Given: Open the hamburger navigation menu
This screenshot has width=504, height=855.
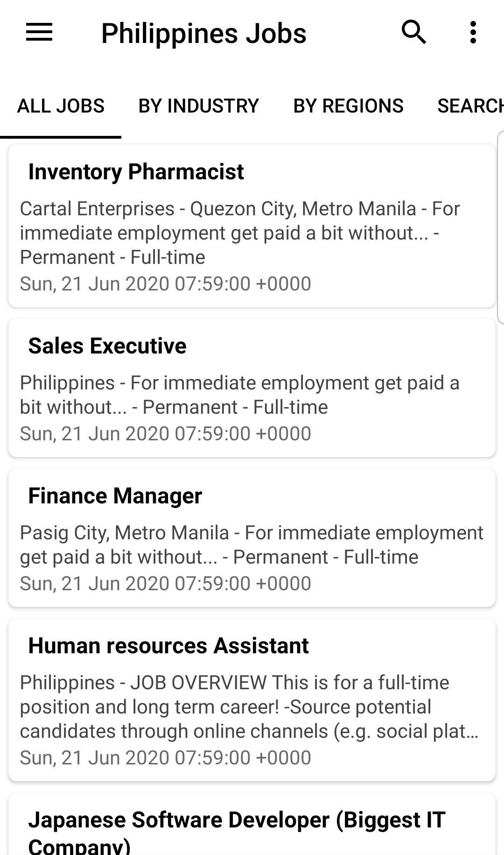Looking at the screenshot, I should coord(39,33).
